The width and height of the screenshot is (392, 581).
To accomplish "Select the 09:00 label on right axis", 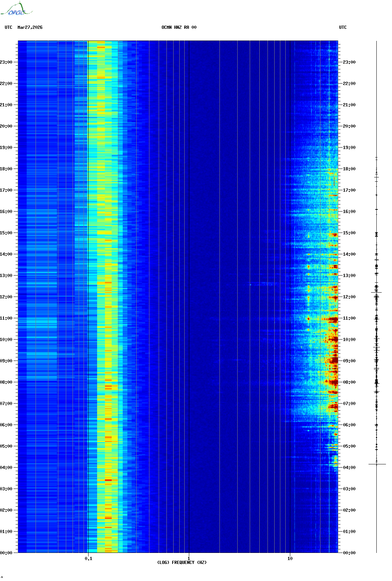I will (x=349, y=361).
